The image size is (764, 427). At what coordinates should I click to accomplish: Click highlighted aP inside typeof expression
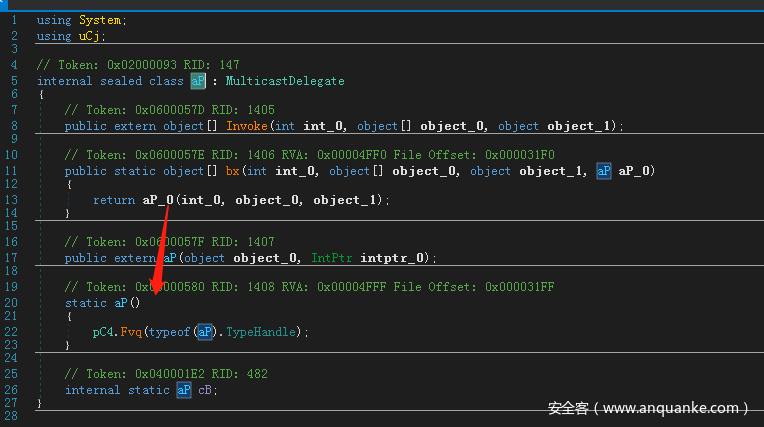[204, 331]
